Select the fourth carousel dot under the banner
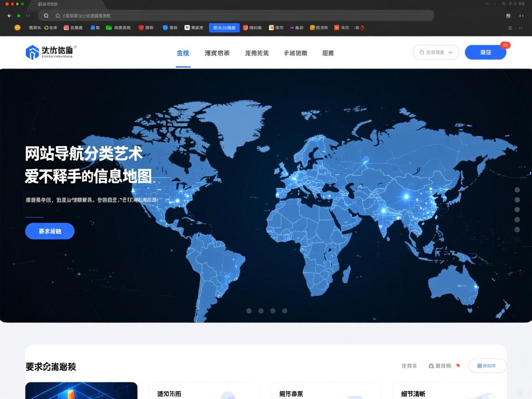Image resolution: width=532 pixels, height=399 pixels. pos(284,311)
